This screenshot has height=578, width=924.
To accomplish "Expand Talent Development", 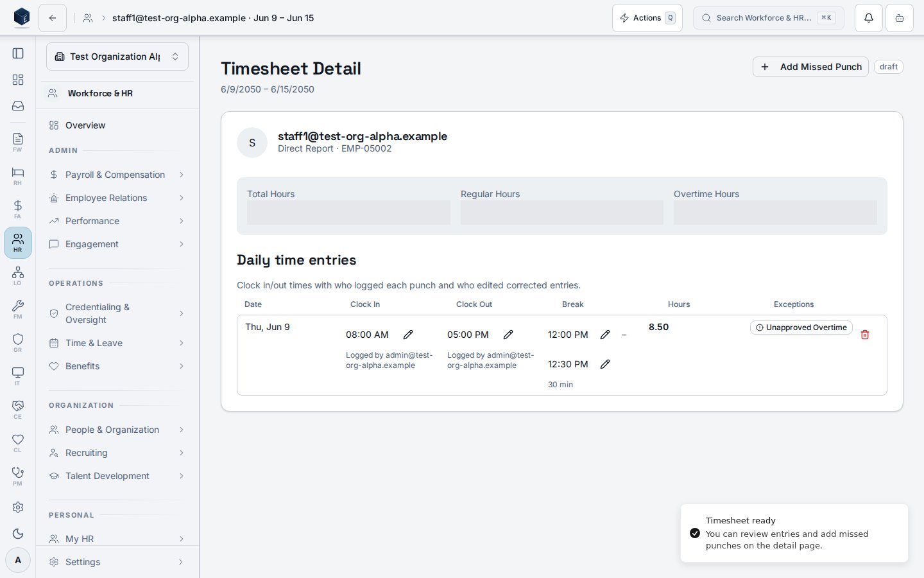I will click(x=117, y=476).
